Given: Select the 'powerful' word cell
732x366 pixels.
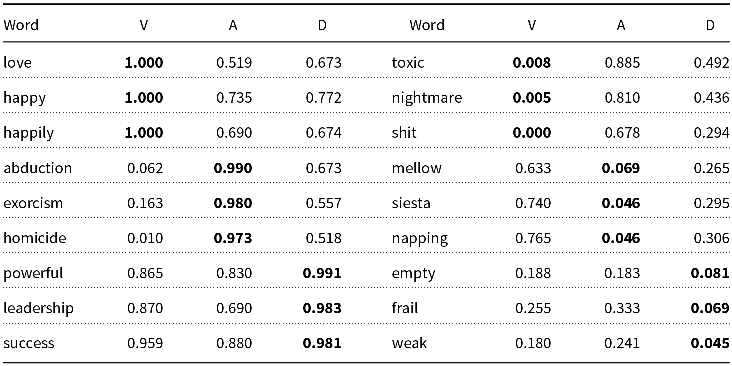Looking at the screenshot, I should tap(33, 274).
